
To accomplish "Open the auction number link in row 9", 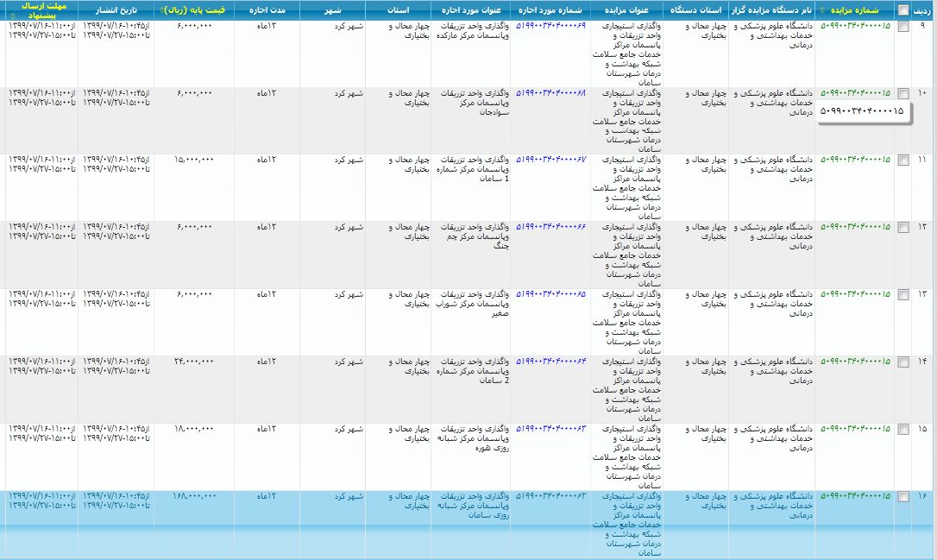I will tap(854, 26).
